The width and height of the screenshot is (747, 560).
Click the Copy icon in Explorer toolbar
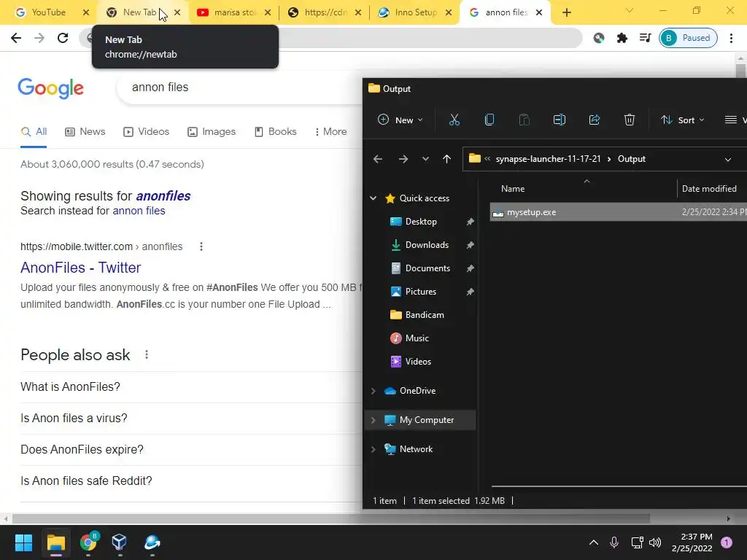pyautogui.click(x=489, y=120)
